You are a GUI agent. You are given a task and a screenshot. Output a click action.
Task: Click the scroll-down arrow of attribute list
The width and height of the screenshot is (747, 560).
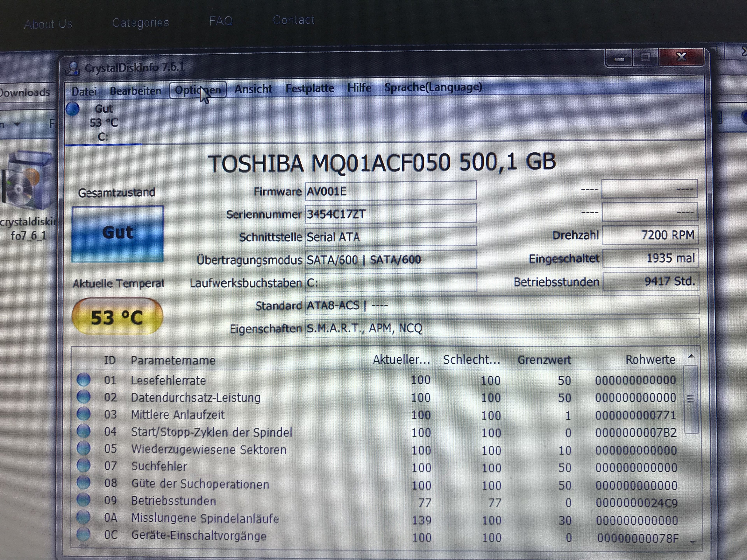(693, 541)
